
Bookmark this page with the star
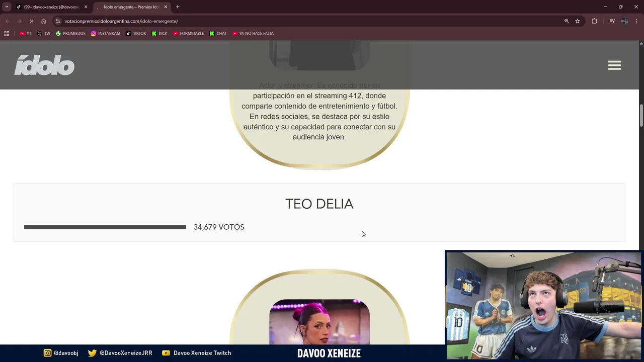pos(578,21)
